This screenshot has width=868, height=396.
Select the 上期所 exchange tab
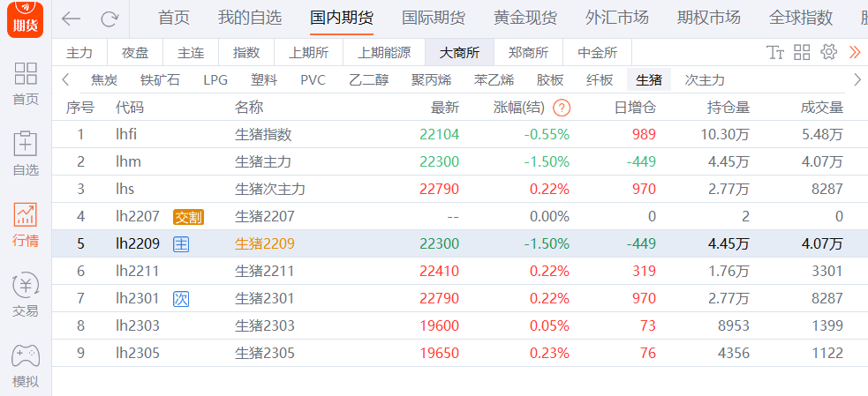309,53
